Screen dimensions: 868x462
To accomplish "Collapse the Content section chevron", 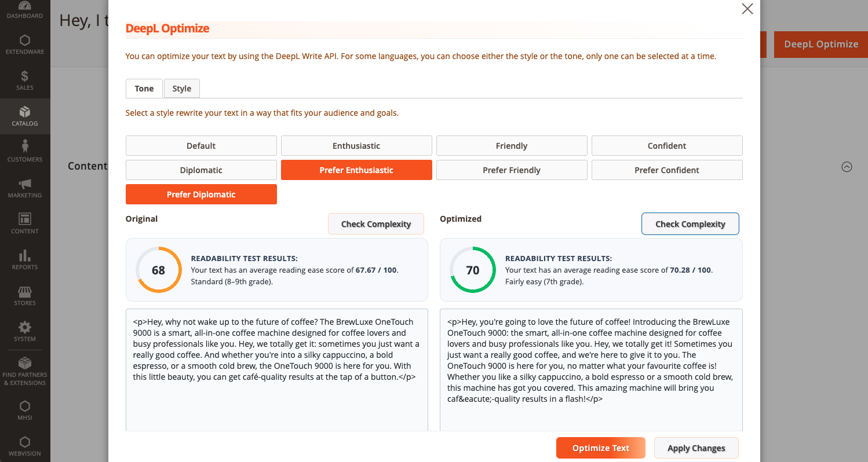I will click(847, 167).
